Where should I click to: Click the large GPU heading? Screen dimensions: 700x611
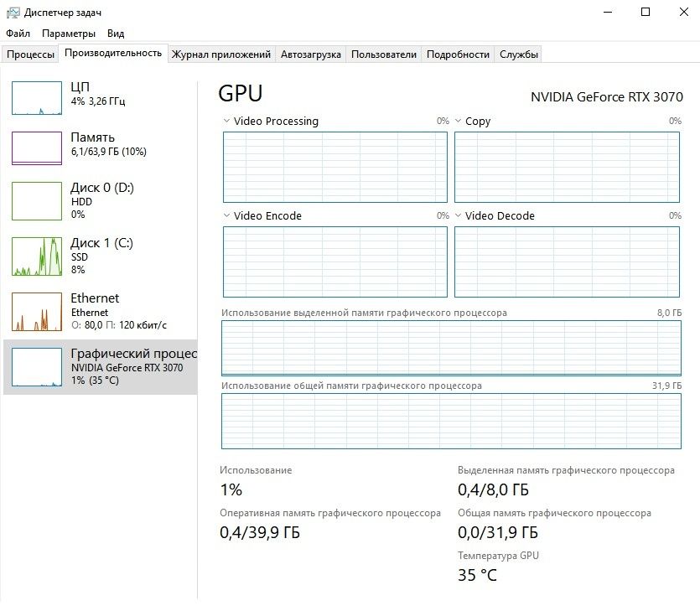(x=240, y=93)
